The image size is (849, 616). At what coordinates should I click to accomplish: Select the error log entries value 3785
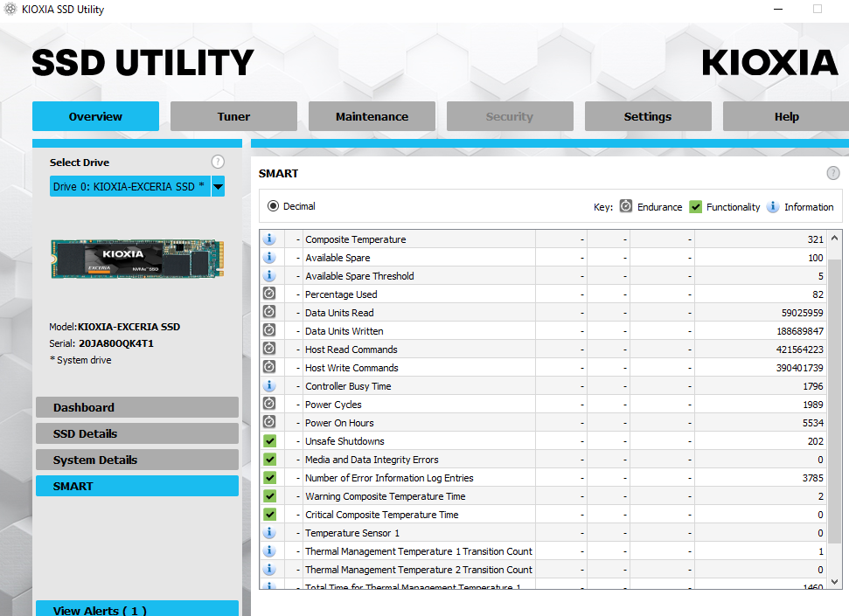[813, 478]
